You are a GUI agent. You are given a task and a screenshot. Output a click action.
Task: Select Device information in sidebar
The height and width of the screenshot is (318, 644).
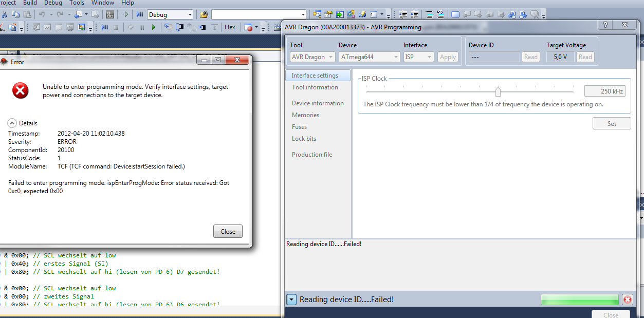318,103
